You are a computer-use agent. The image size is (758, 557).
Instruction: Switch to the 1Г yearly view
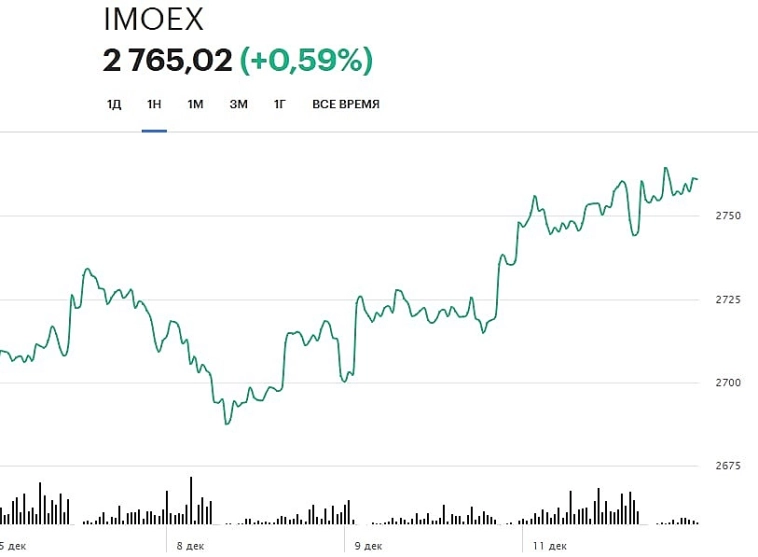[280, 104]
